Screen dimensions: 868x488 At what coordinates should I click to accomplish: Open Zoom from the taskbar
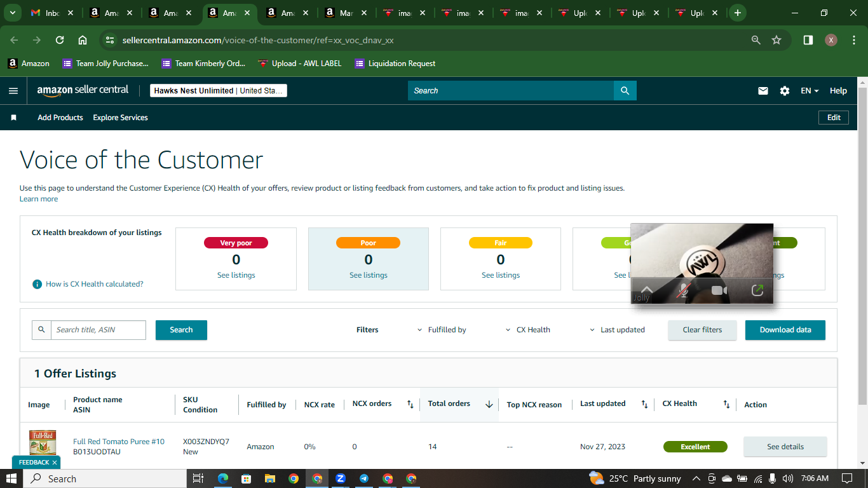point(341,478)
